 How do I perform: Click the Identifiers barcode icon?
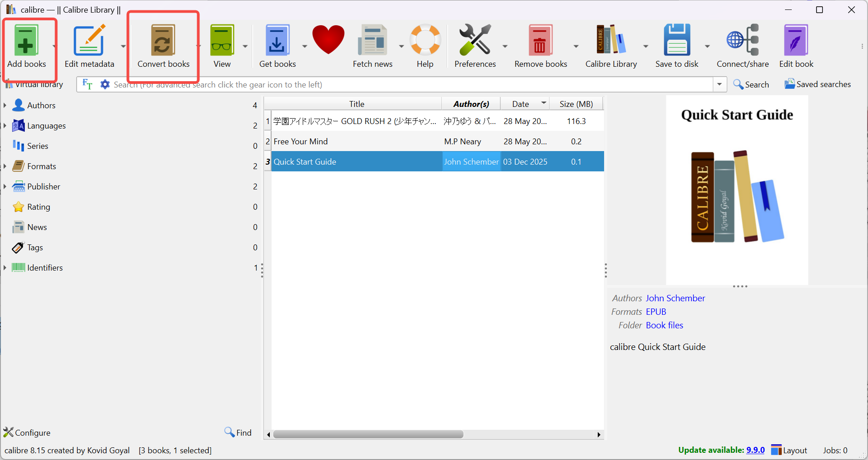click(x=18, y=267)
